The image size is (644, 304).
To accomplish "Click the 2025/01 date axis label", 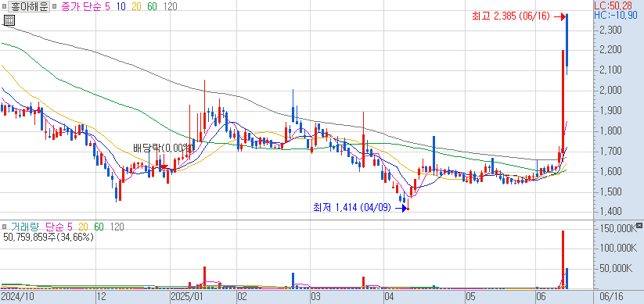I will click(187, 296).
